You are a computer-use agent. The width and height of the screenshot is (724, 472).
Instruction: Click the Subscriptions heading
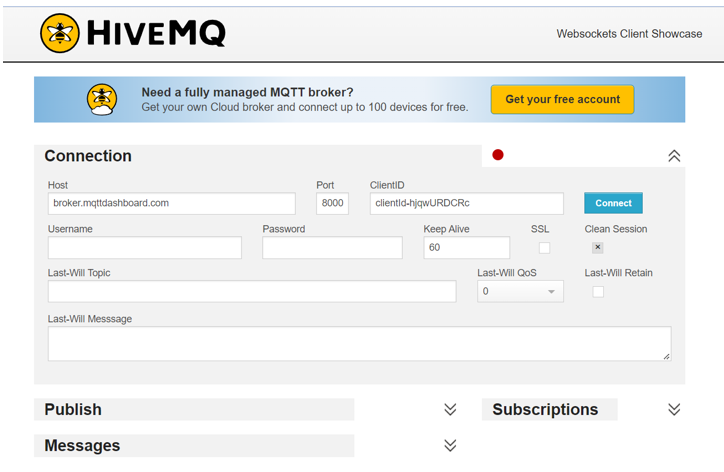click(545, 410)
